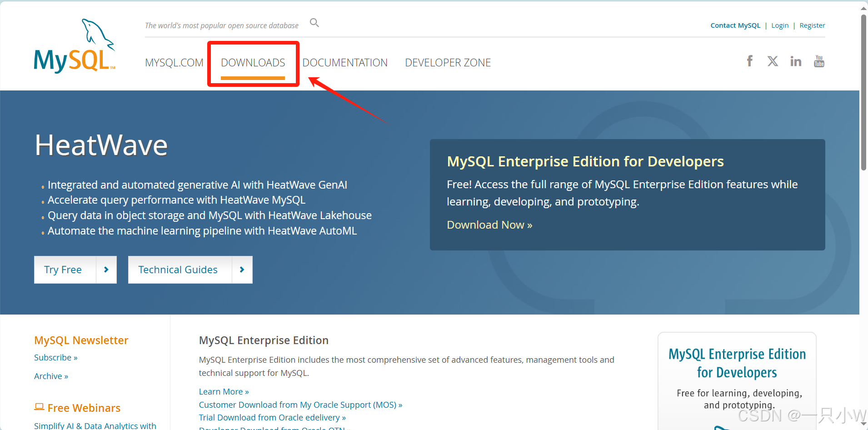Click the Login link

[780, 25]
